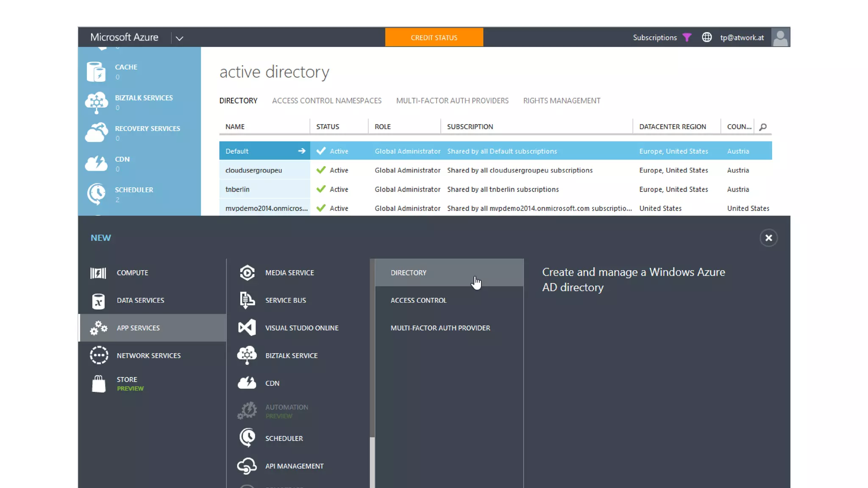The width and height of the screenshot is (868, 488).
Task: Open the Media Service icon
Action: (x=247, y=273)
